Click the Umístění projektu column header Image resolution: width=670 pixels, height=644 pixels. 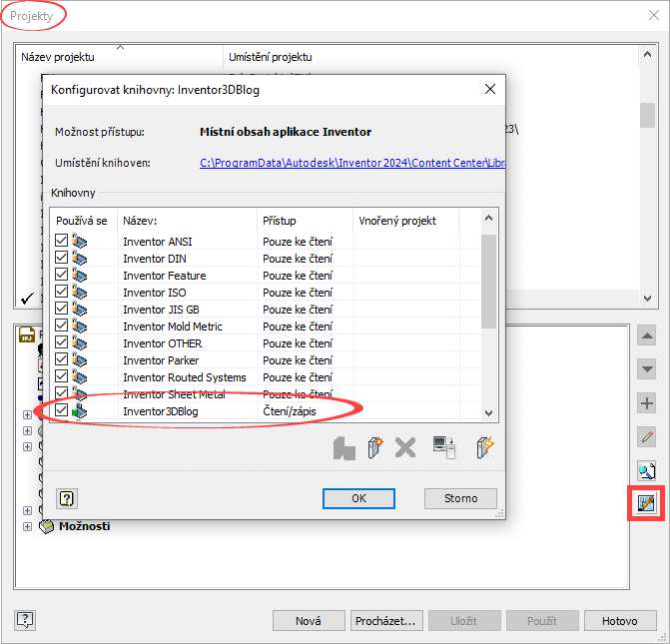430,57
